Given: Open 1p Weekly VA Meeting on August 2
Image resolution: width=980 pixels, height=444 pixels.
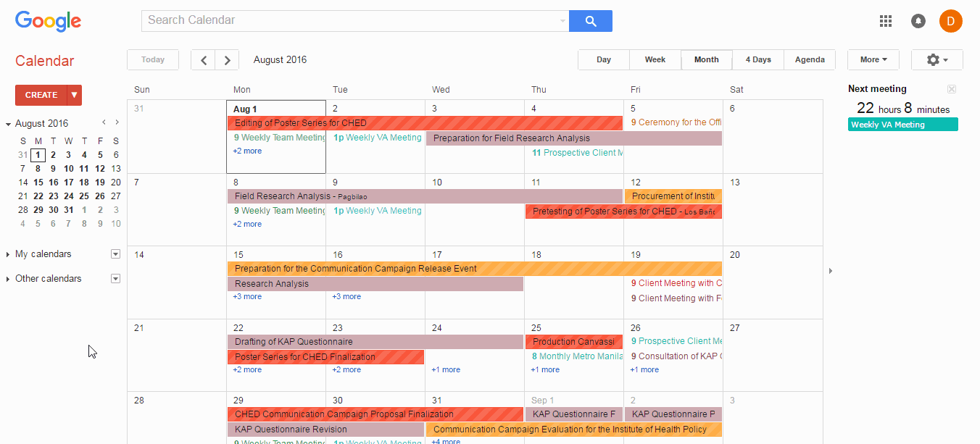Looking at the screenshot, I should pos(377,138).
